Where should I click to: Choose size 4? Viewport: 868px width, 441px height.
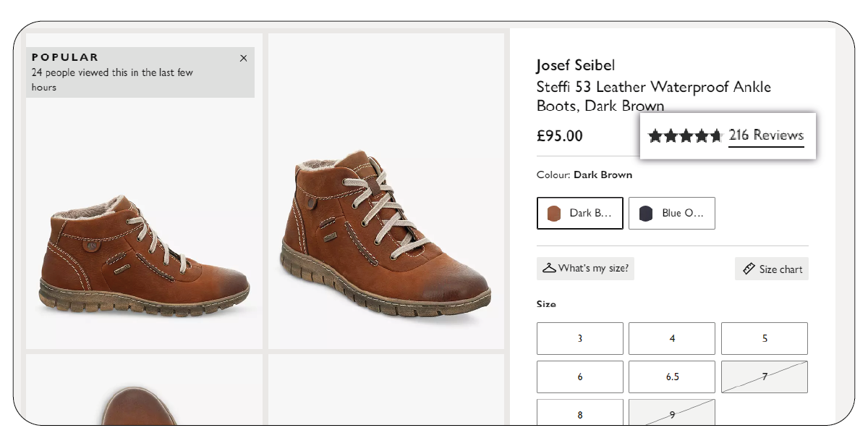click(x=672, y=338)
